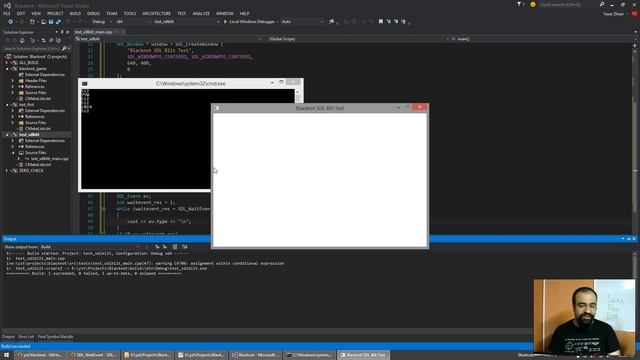The width and height of the screenshot is (640, 360).
Task: Click the feedback smiley icon
Action: coord(533,4)
